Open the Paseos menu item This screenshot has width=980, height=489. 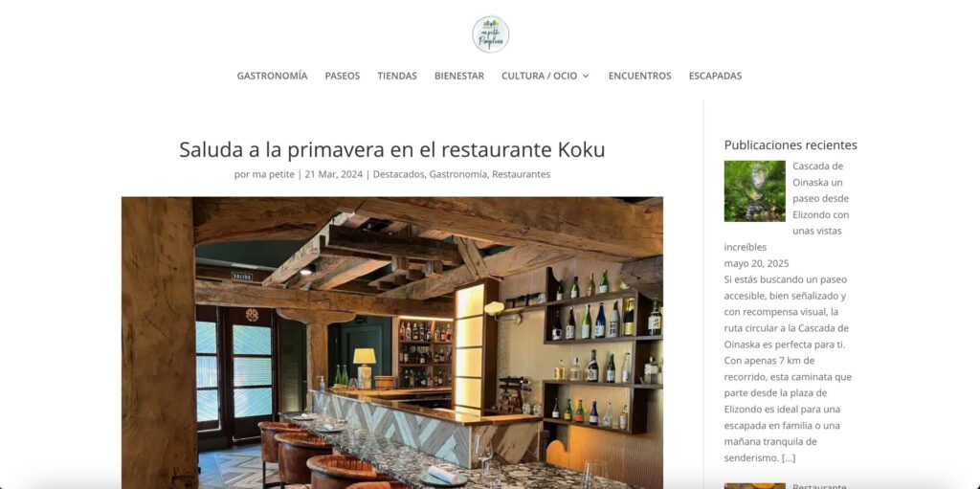pos(343,76)
